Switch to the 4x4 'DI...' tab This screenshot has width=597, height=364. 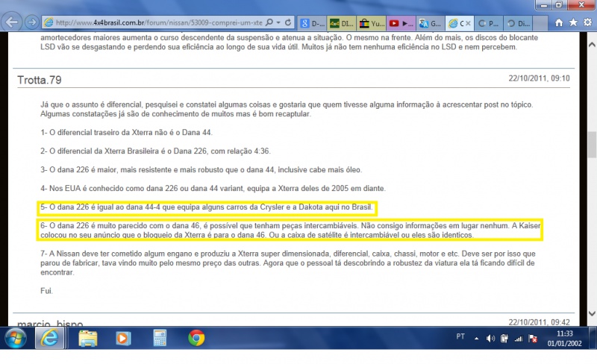342,23
